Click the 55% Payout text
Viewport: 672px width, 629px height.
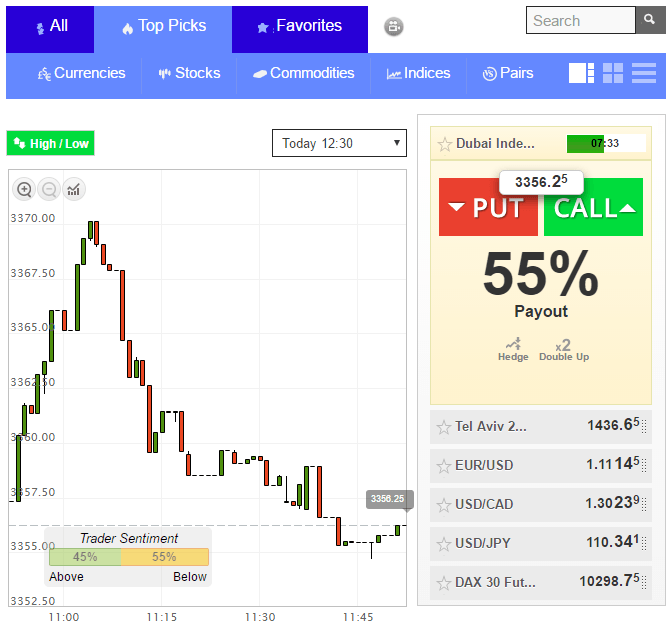(x=541, y=284)
